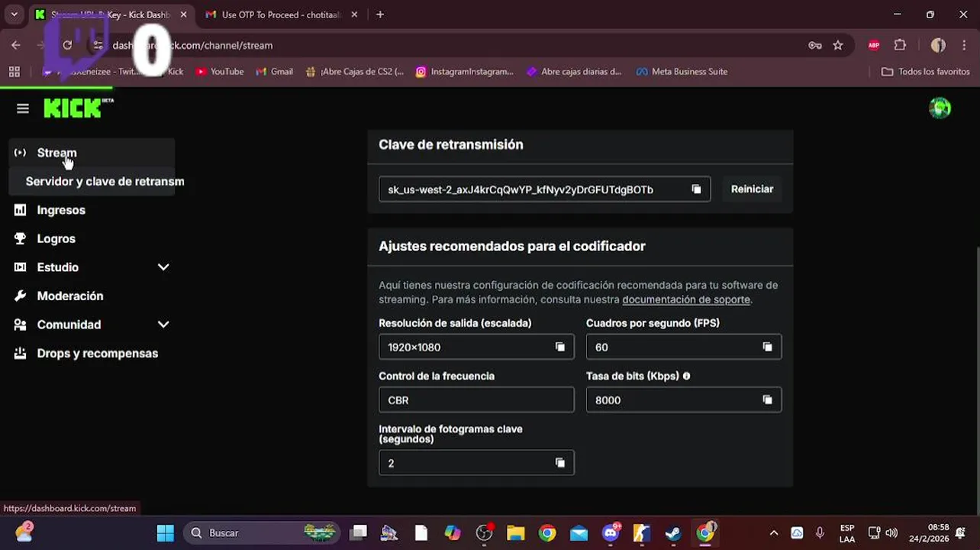This screenshot has height=550, width=980.
Task: Open the saved passwords key icon
Action: (815, 45)
